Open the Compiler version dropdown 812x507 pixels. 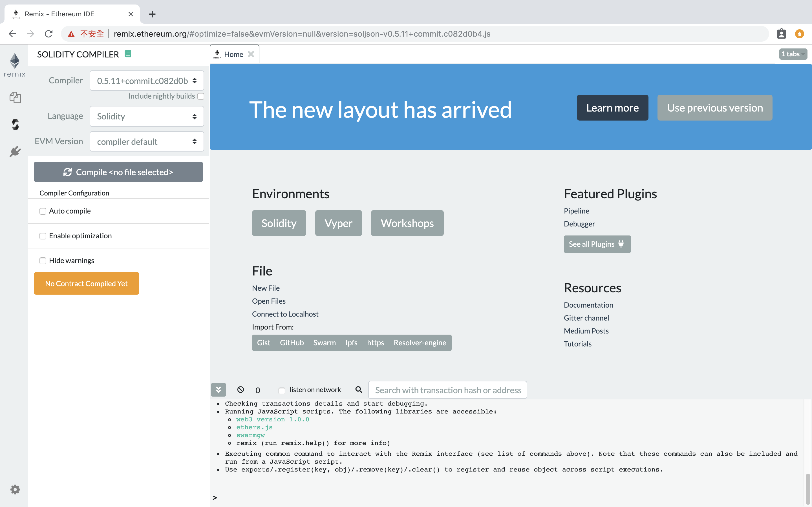pos(147,81)
